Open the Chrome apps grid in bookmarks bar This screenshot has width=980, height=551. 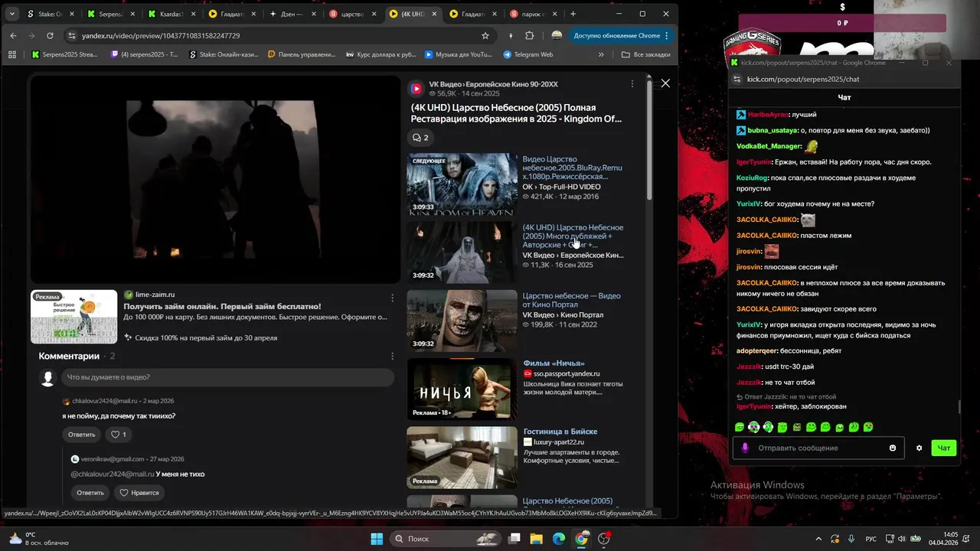point(12,54)
